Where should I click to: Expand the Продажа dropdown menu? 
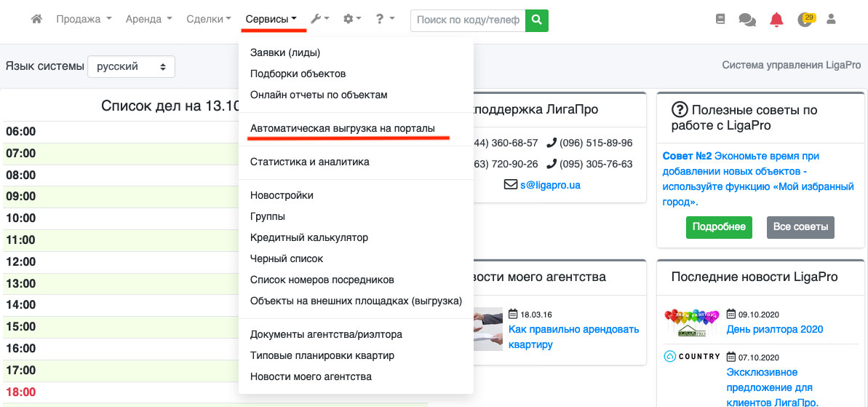(x=84, y=20)
